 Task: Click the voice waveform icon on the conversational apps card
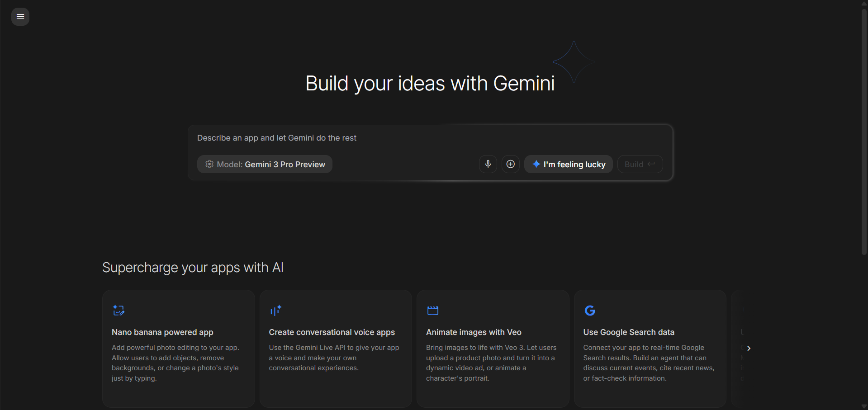coord(276,310)
